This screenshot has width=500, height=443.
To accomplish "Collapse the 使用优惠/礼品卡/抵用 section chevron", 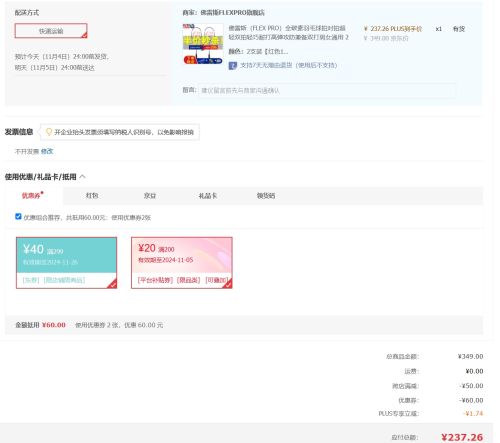I will 83,177.
